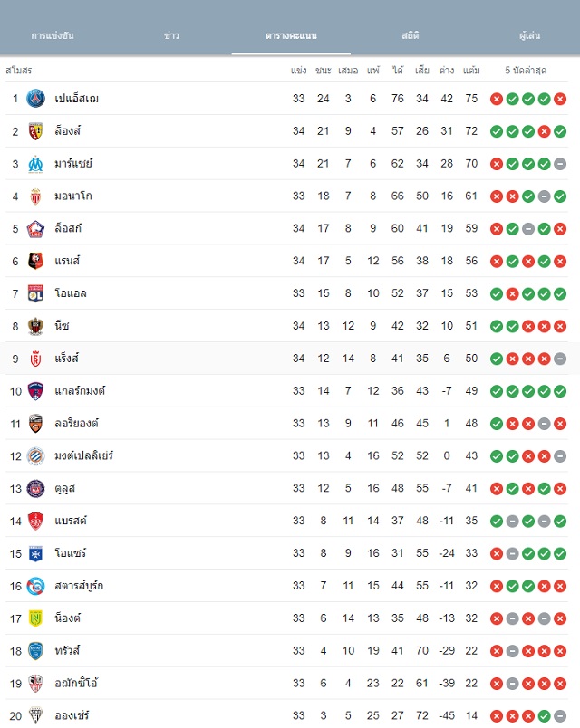Click the Nantes yellow club badge
The width and height of the screenshot is (580, 728).
tap(35, 618)
